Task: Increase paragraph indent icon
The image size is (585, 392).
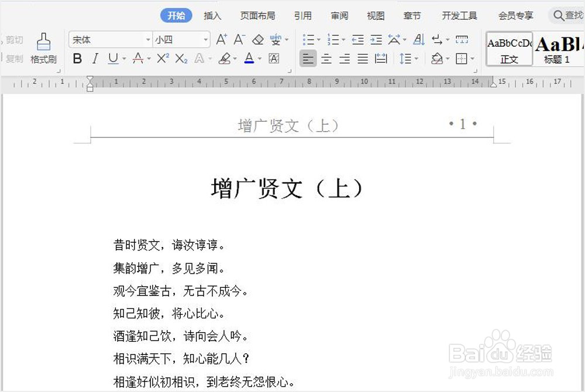Action: 376,40
